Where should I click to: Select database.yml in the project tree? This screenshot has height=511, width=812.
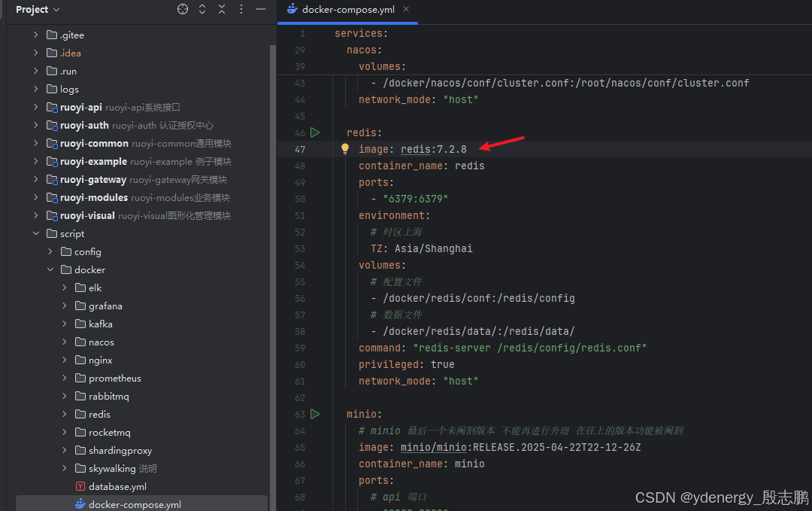(117, 487)
